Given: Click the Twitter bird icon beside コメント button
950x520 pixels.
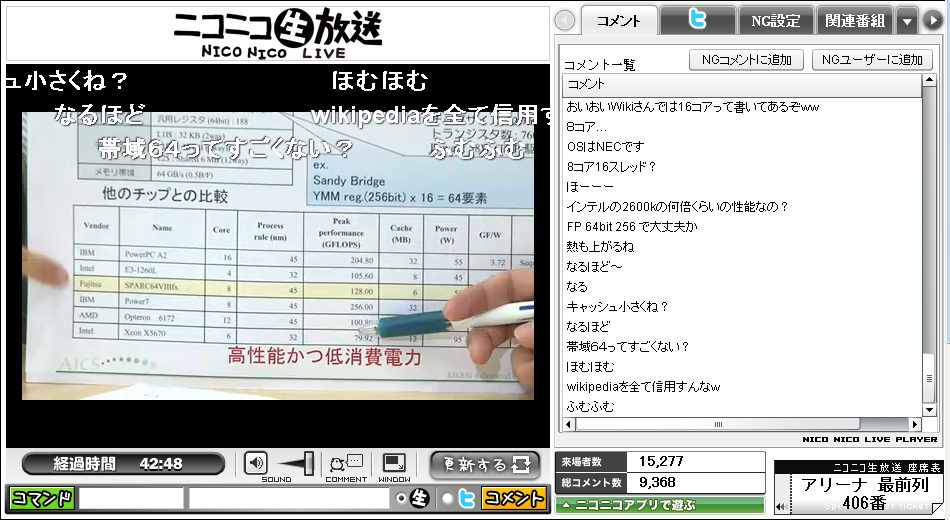Looking at the screenshot, I should coord(466,499).
